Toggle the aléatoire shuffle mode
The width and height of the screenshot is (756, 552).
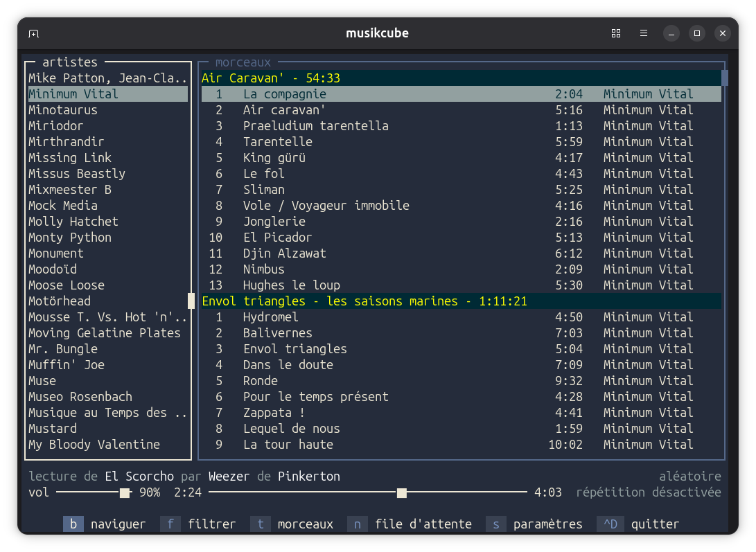point(689,477)
